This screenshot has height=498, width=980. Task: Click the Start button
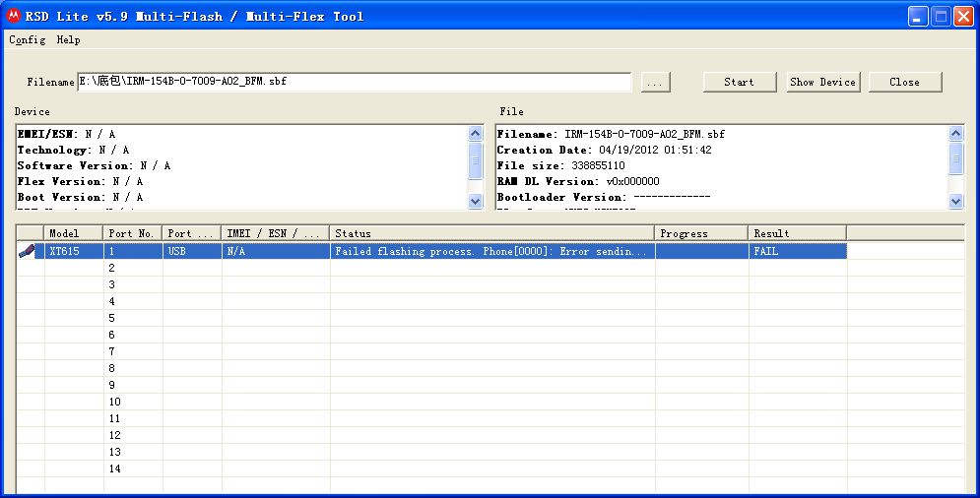[x=740, y=82]
